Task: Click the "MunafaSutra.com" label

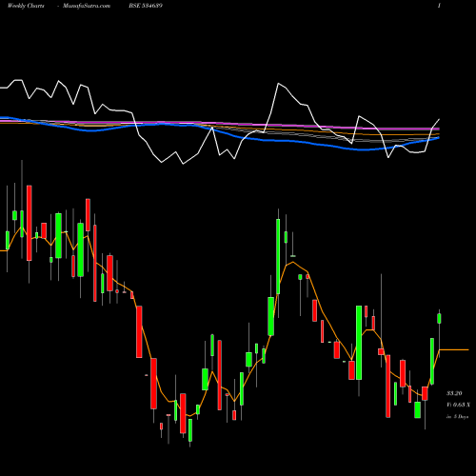Action: pos(87,6)
